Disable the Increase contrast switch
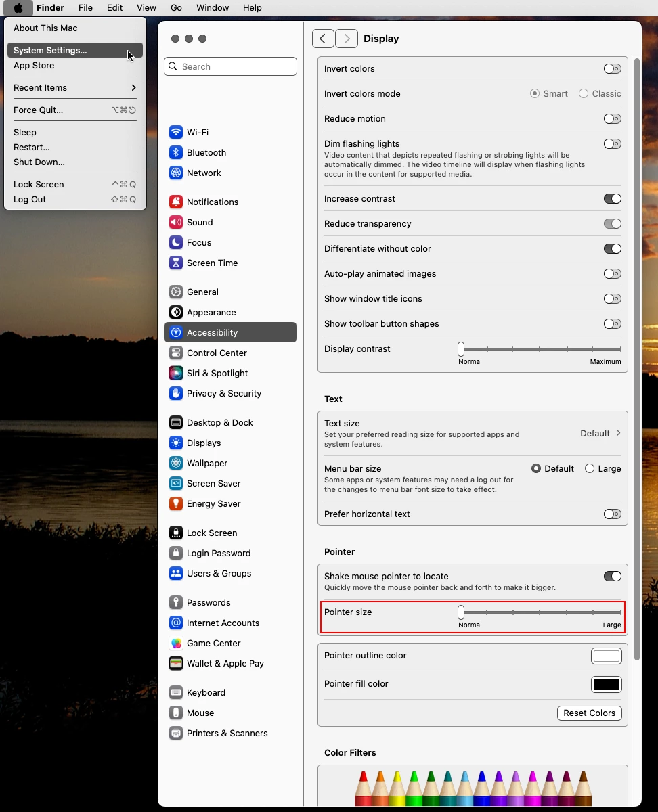Viewport: 658px width, 812px height. (x=612, y=199)
